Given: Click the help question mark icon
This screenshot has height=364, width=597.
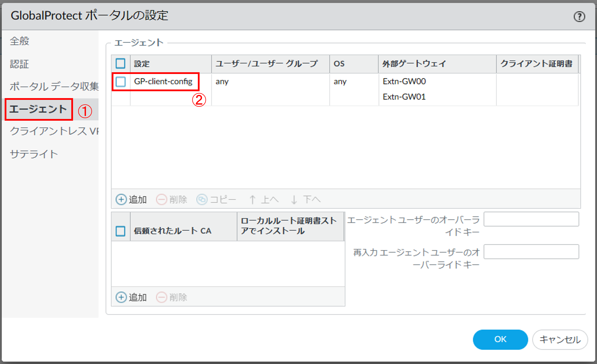Looking at the screenshot, I should (579, 17).
